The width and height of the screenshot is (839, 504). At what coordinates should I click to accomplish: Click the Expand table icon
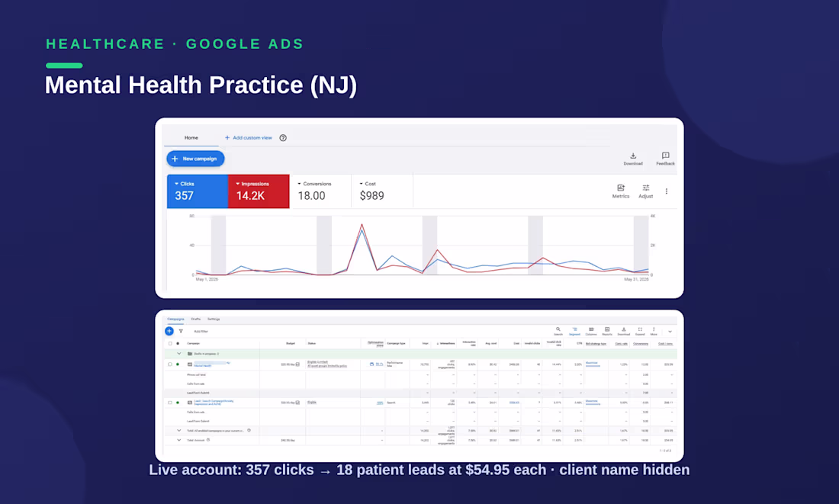point(640,329)
